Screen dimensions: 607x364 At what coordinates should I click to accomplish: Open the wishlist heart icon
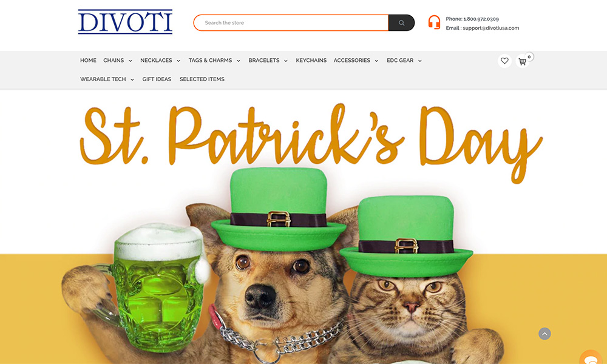coord(504,61)
